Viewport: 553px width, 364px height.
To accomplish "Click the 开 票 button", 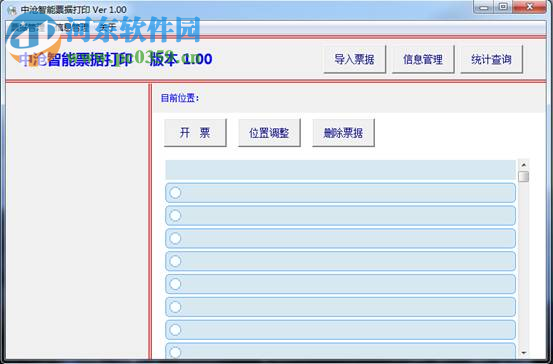I will (x=195, y=133).
